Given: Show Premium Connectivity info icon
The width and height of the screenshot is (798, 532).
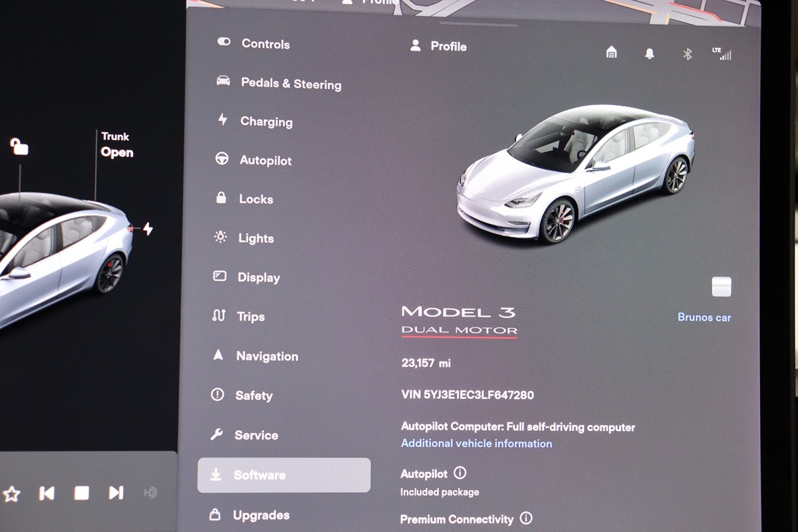Looking at the screenshot, I should (526, 518).
